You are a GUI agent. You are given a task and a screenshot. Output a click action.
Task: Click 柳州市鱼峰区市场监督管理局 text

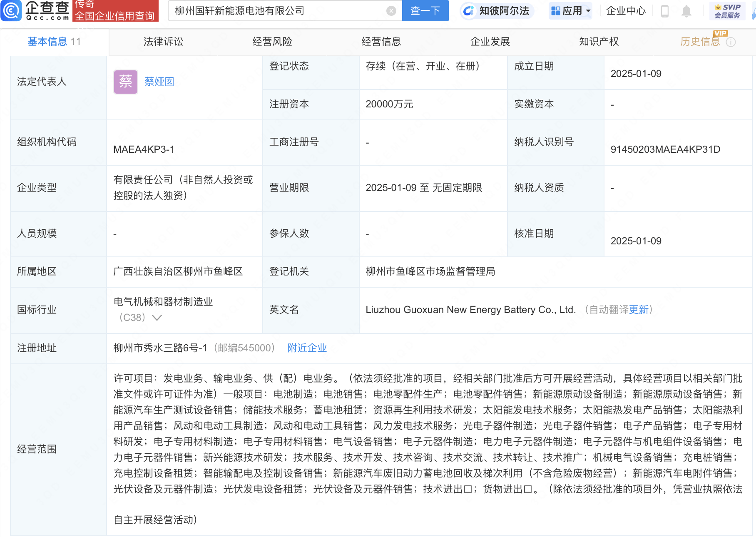pyautogui.click(x=430, y=271)
